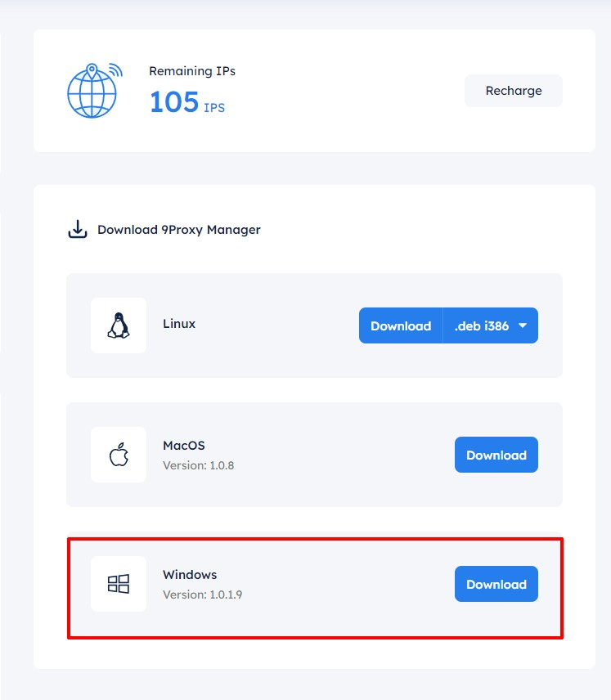The height and width of the screenshot is (700, 611).
Task: Select the Windows platform label
Action: click(x=190, y=575)
